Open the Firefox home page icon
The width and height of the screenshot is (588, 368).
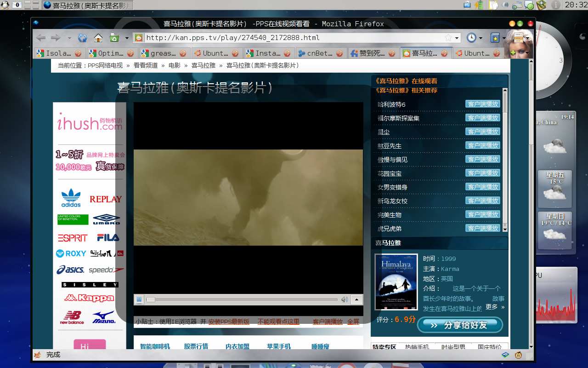click(98, 38)
